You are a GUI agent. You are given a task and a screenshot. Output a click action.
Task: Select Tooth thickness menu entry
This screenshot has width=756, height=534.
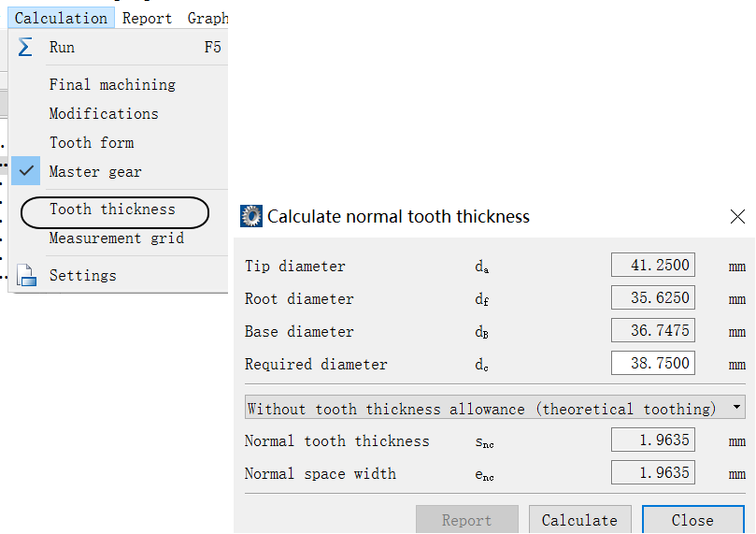(112, 209)
